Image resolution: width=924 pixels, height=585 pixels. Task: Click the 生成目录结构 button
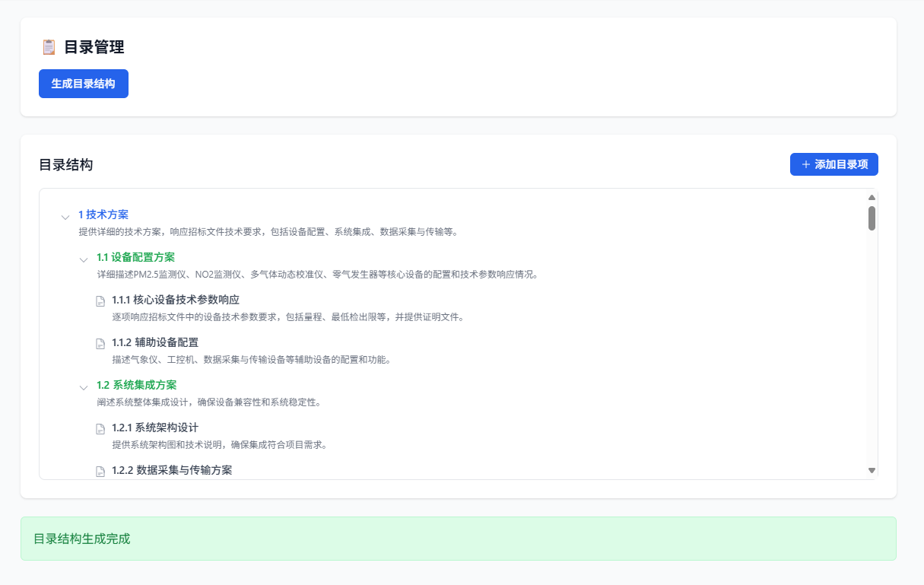[84, 84]
